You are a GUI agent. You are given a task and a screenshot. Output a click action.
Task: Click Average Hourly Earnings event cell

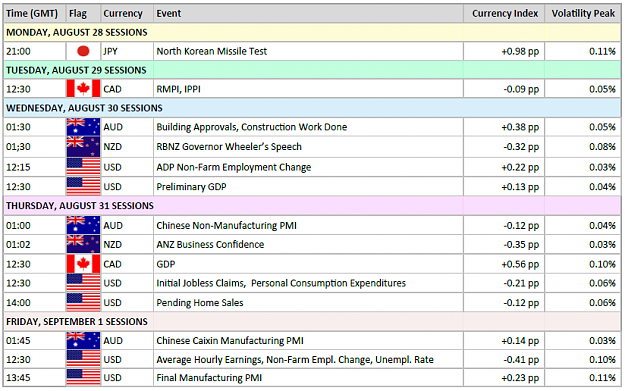tap(308, 360)
